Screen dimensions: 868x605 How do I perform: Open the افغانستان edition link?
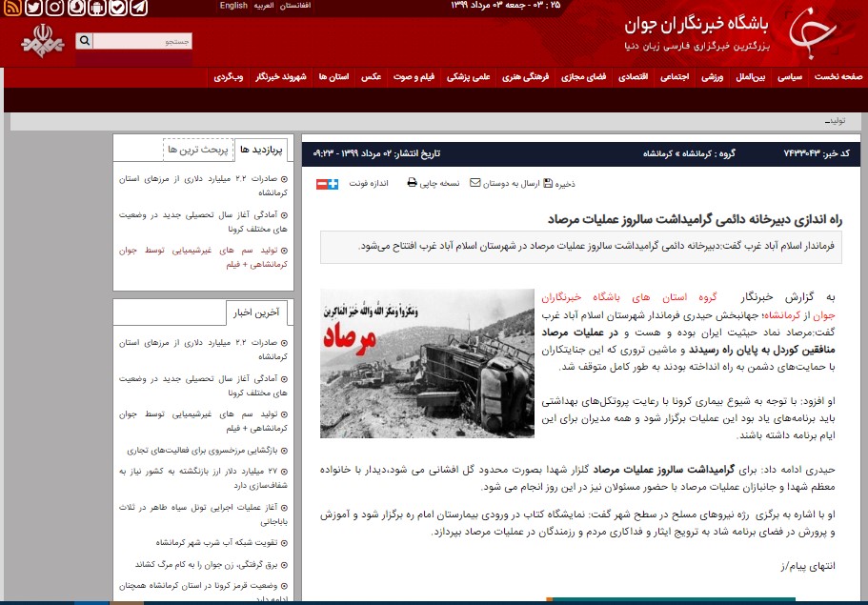[x=295, y=6]
